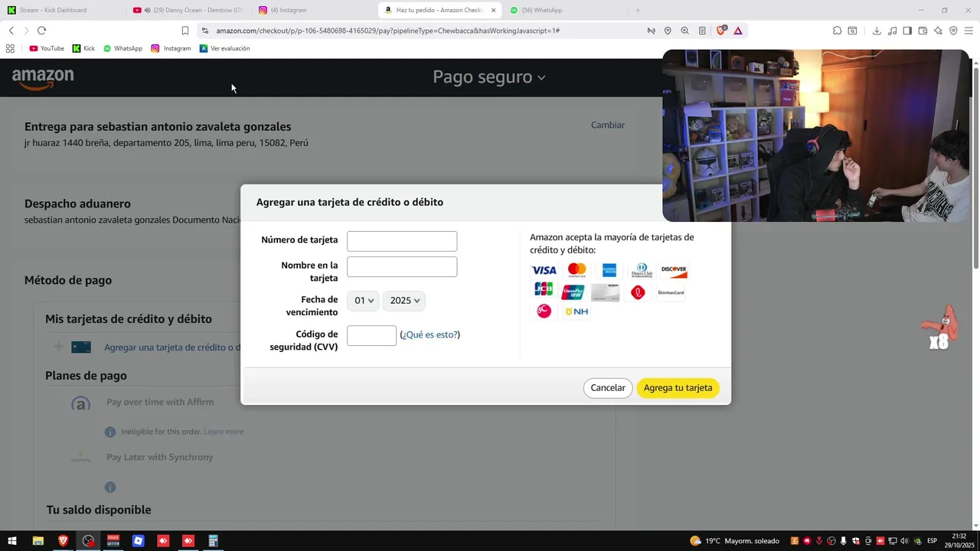Open Calculator from the taskbar
This screenshot has height=551, width=980.
click(x=214, y=541)
